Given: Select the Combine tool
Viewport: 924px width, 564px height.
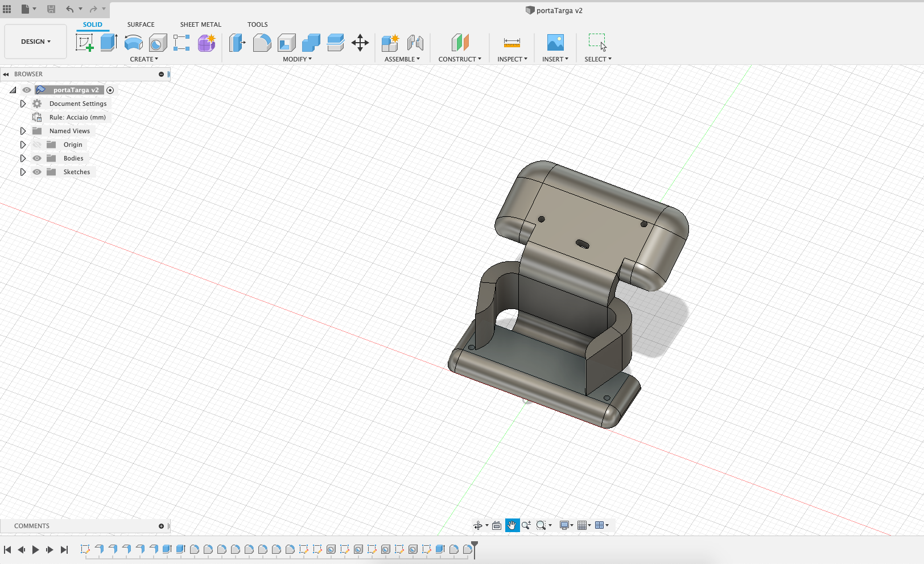Looking at the screenshot, I should (311, 43).
